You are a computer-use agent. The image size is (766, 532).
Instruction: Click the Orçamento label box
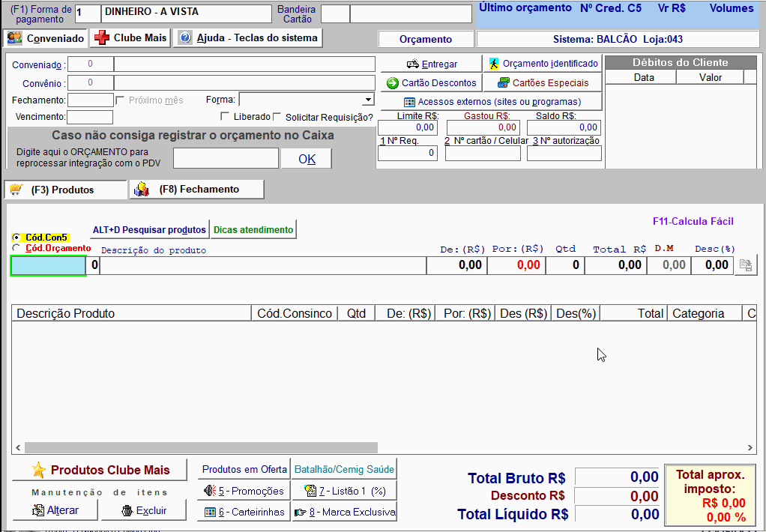(426, 39)
